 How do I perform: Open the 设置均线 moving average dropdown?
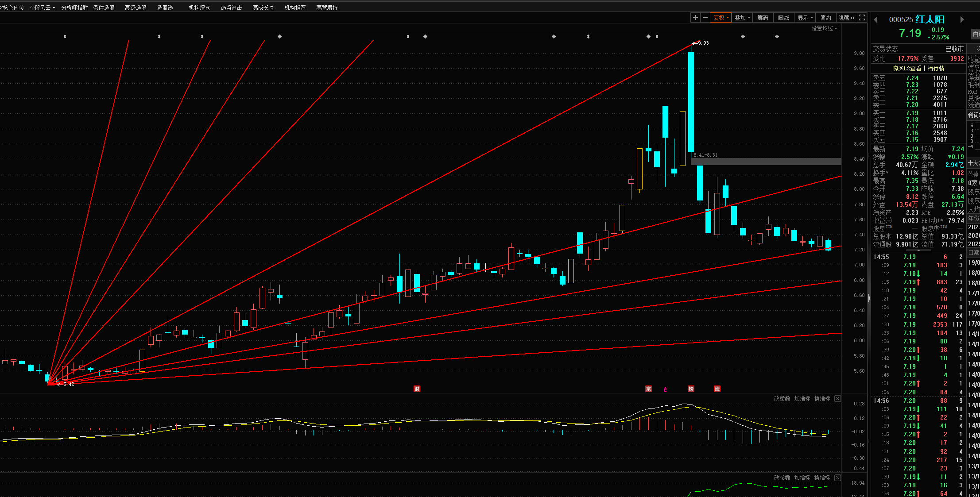[824, 28]
